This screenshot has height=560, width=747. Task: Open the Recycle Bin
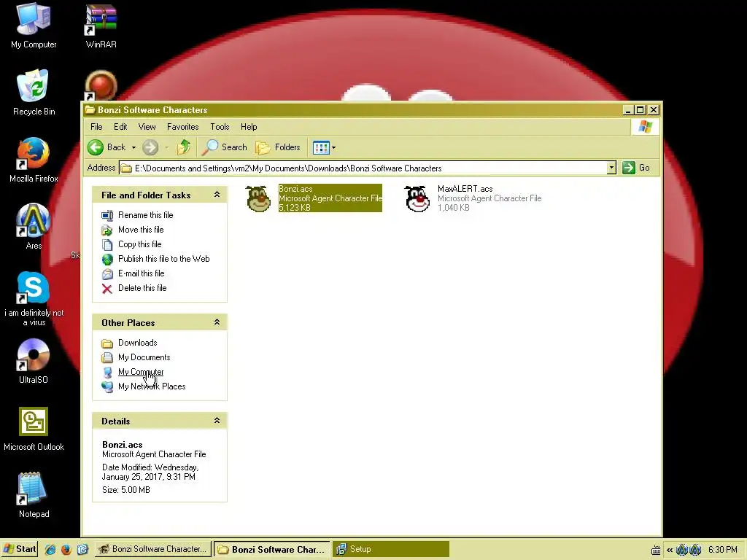(34, 93)
